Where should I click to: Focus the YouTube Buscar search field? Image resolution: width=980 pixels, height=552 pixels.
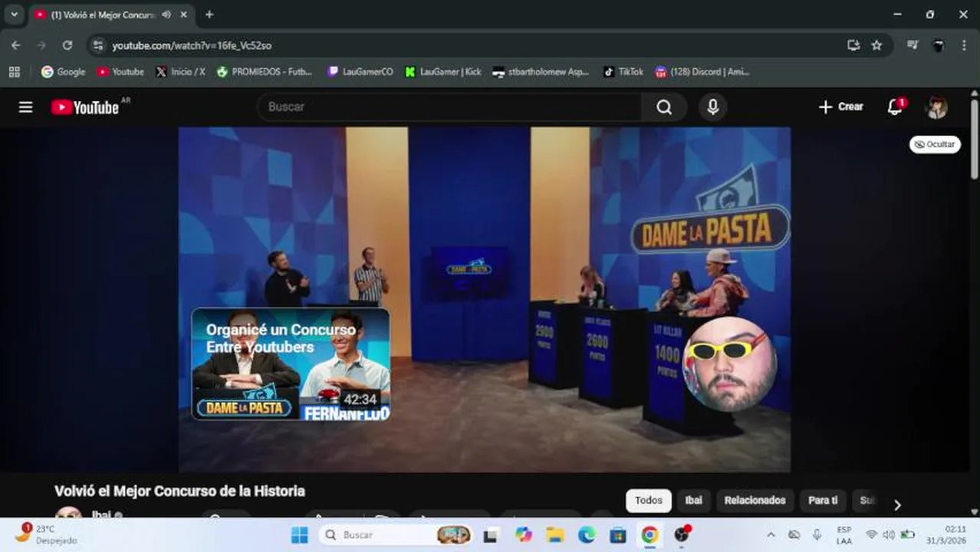coord(450,107)
